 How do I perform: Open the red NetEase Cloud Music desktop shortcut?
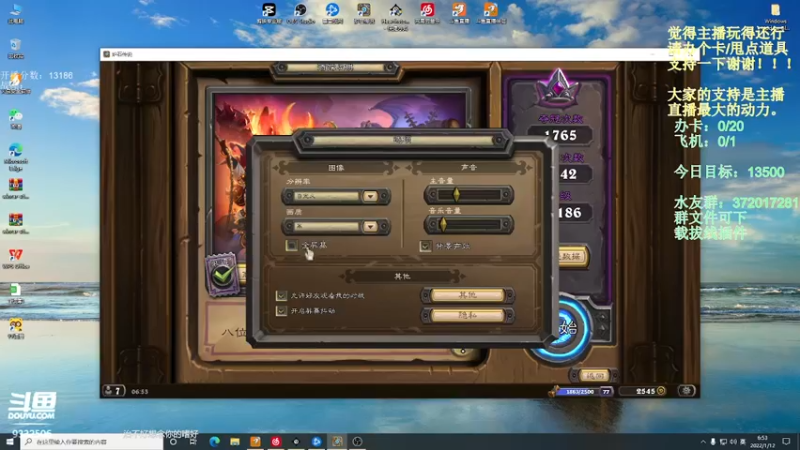[x=427, y=13]
